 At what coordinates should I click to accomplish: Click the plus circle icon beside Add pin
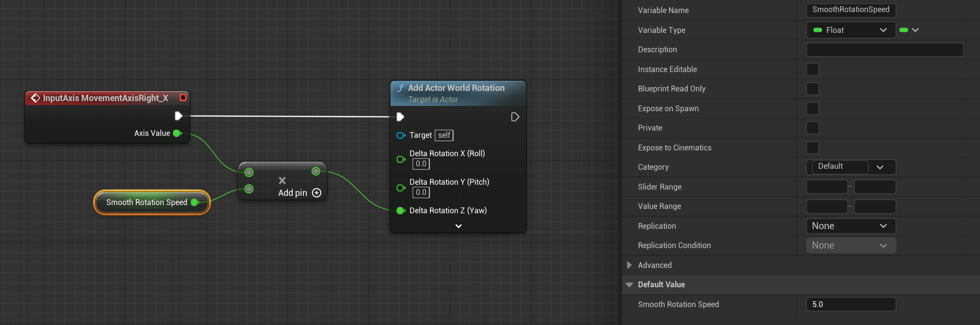point(317,192)
